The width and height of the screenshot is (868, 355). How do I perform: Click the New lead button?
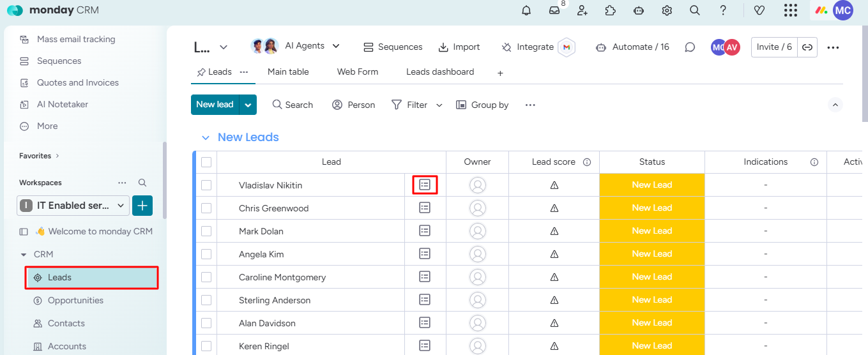[215, 105]
